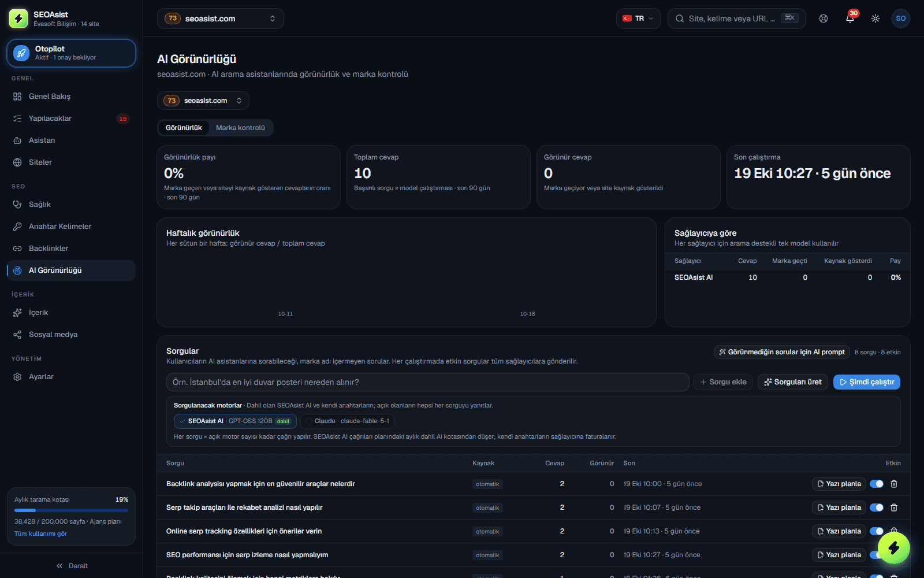Viewport: 924px width, 578px height.
Task: Click the Ayarlar gear icon
Action: click(x=17, y=377)
